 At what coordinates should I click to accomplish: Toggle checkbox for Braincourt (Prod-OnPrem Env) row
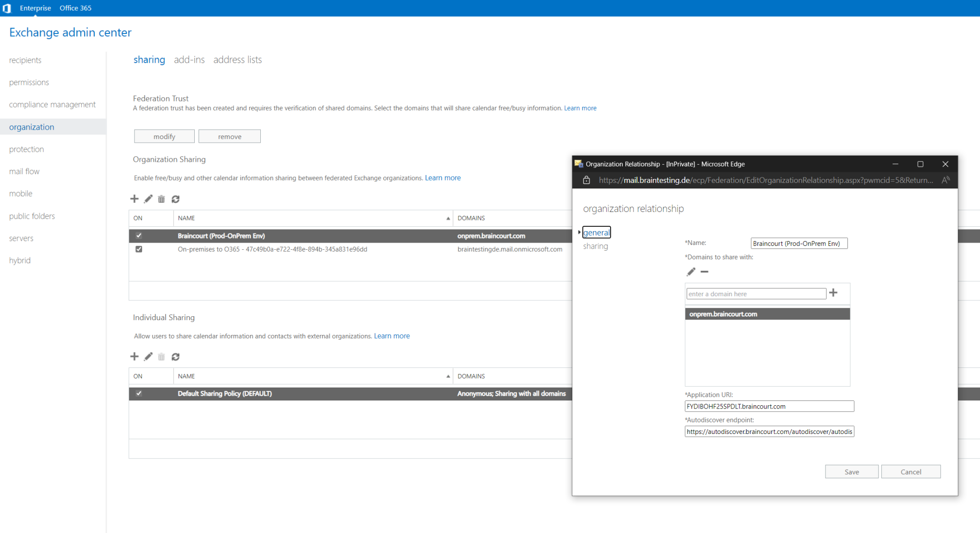click(x=139, y=235)
